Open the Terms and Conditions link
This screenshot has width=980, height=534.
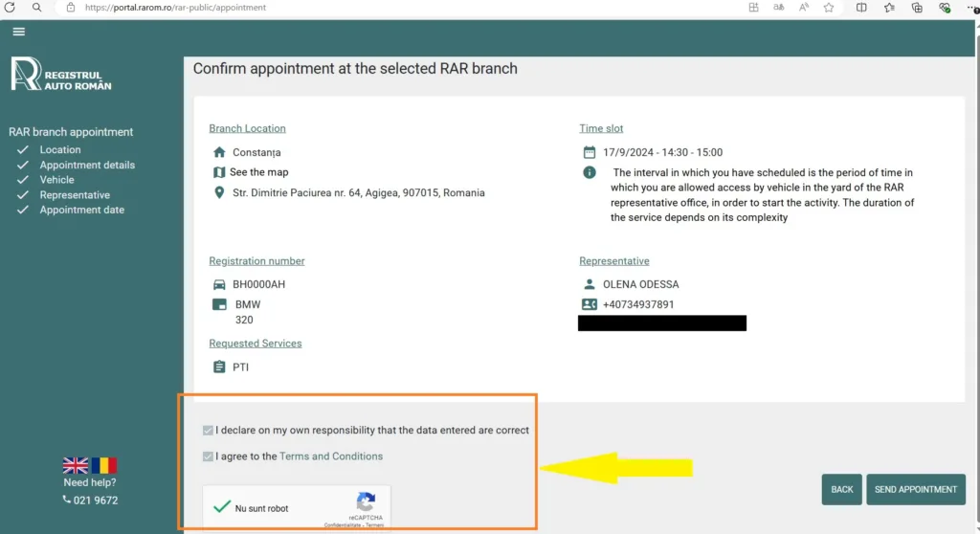[330, 456]
